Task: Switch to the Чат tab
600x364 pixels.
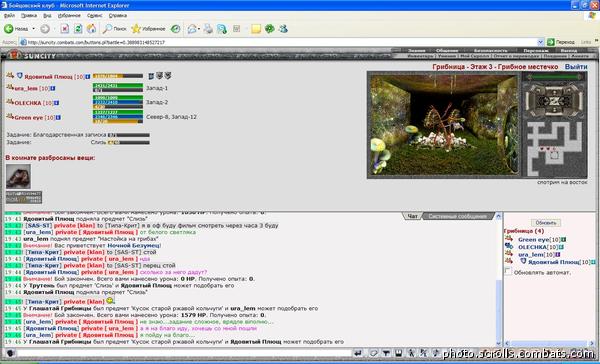Action: (412, 216)
